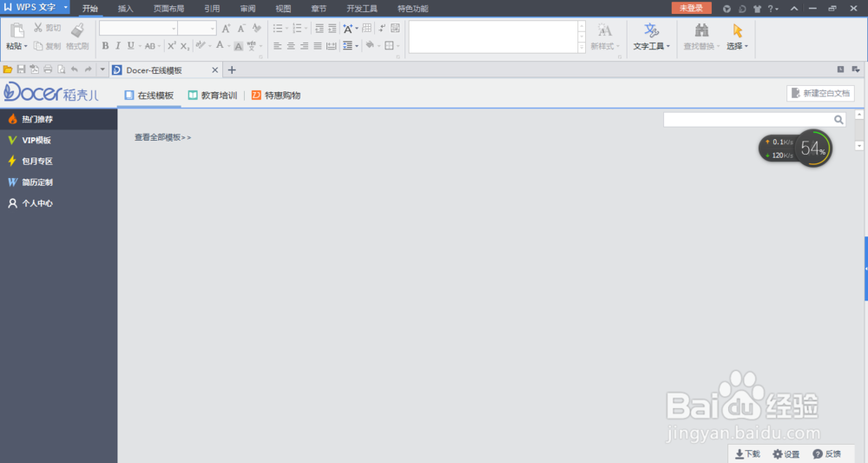Open the 引用 ribbon tab

tap(212, 9)
